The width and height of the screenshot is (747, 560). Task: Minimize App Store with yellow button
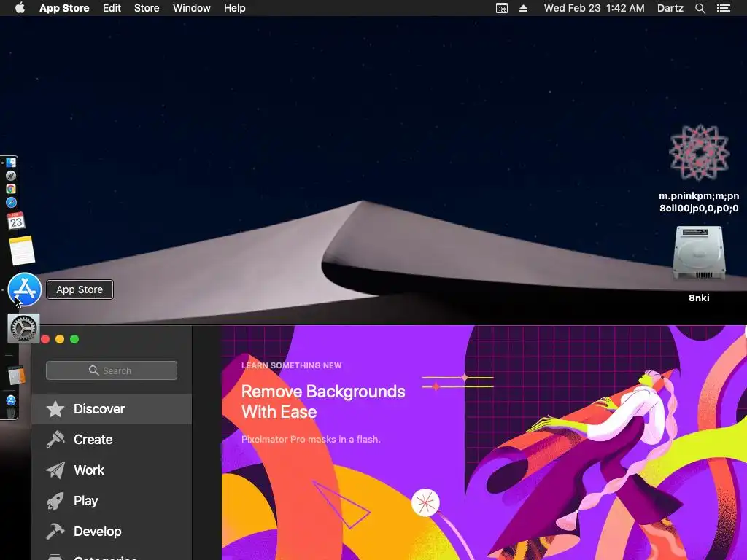tap(60, 340)
